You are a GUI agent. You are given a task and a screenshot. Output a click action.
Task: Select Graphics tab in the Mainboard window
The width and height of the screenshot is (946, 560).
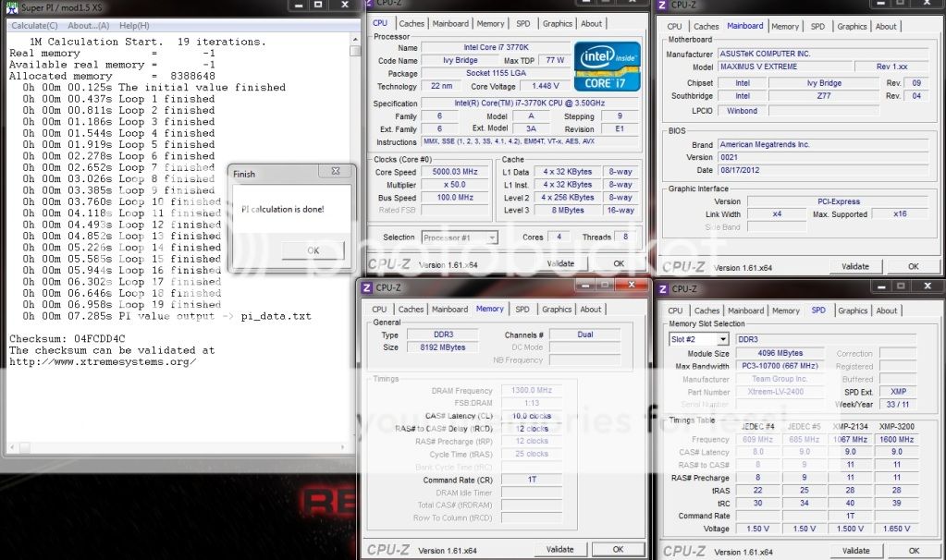852,27
